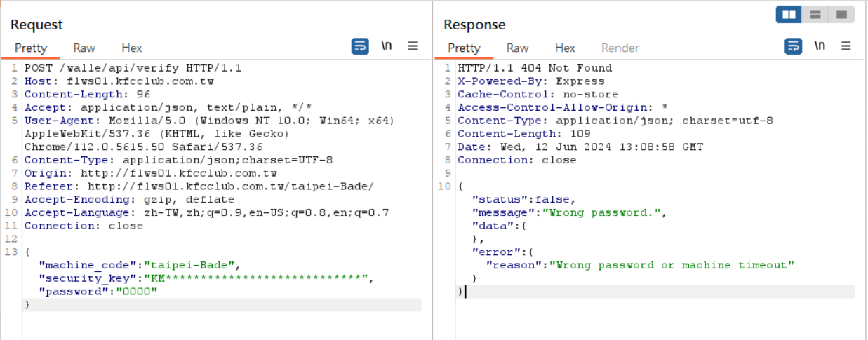Click the Access-Control-Allow-Origin header
868x340 pixels.
563,107
